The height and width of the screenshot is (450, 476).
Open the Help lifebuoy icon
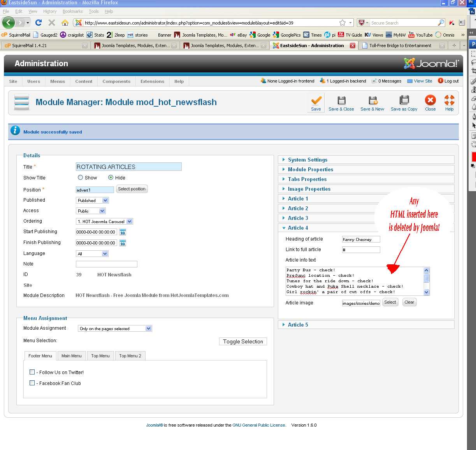[x=449, y=103]
